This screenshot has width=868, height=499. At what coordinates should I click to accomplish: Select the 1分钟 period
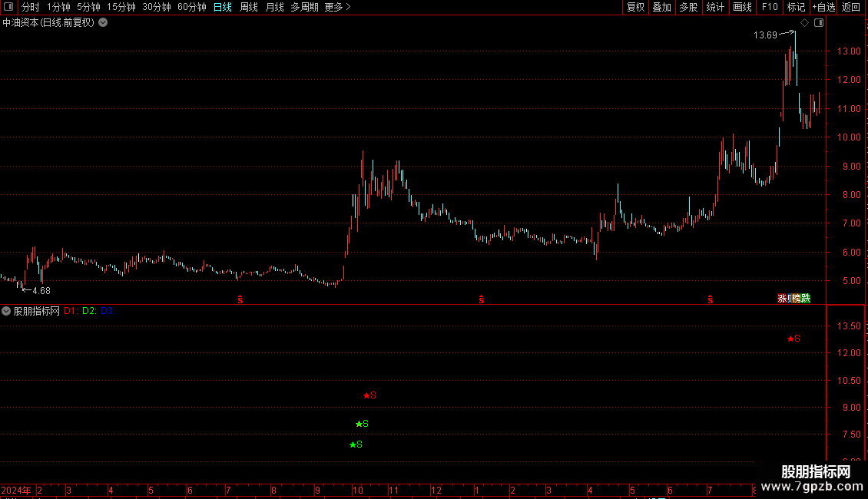click(x=58, y=7)
